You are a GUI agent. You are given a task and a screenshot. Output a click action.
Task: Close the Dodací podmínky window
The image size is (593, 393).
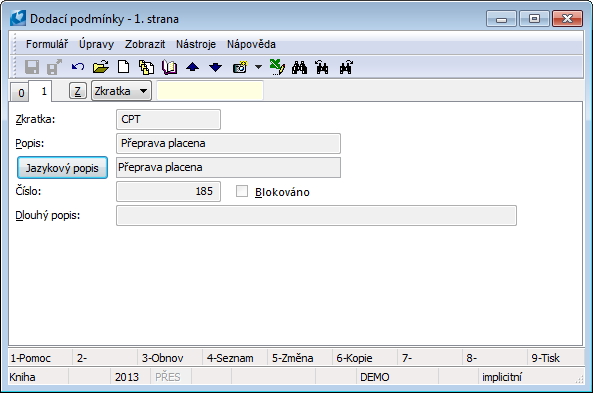(x=567, y=19)
